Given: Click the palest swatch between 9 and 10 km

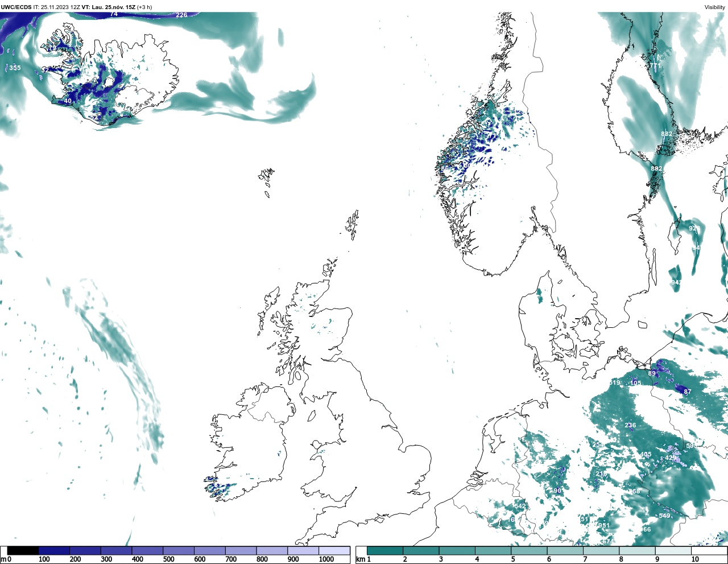Looking at the screenshot, I should (673, 550).
